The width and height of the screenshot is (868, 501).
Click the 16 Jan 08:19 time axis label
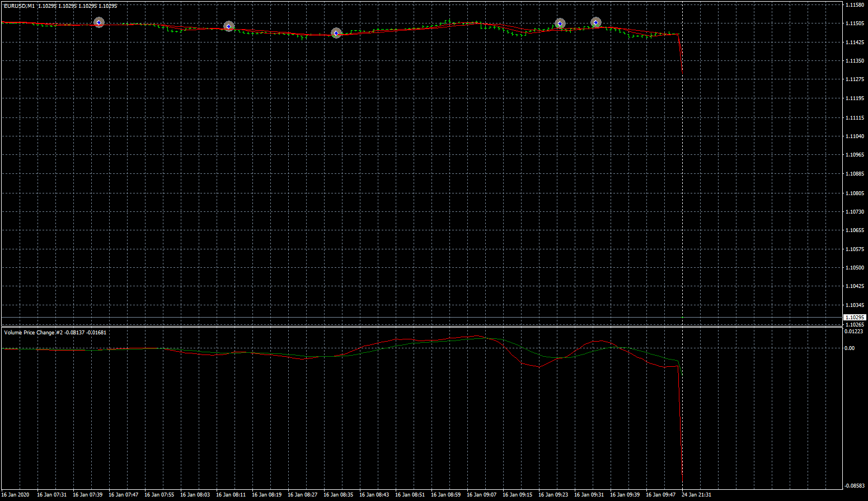(266, 495)
